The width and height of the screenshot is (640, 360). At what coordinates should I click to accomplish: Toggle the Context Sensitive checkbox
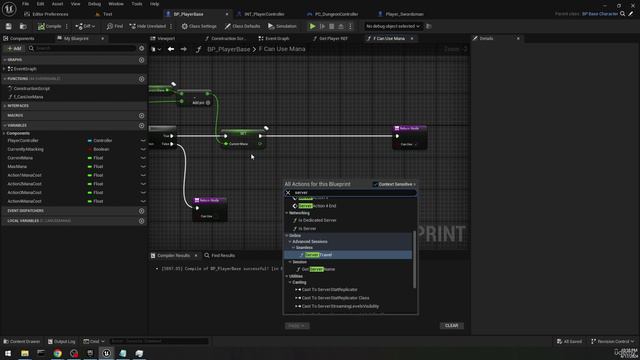click(375, 184)
